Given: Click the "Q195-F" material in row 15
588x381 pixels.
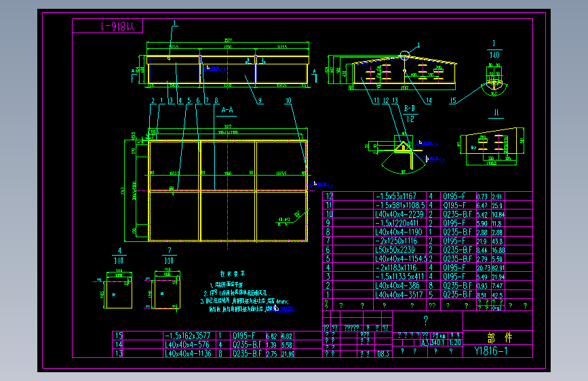Looking at the screenshot, I should click(243, 336).
